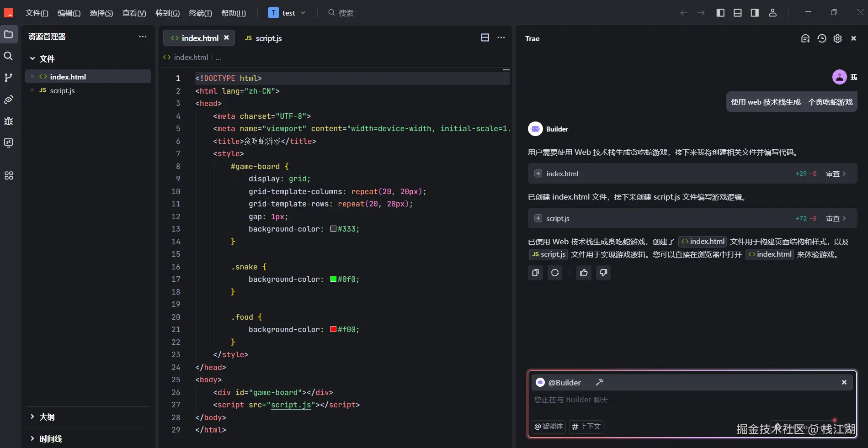Click the @智能体 agent button

(x=549, y=427)
